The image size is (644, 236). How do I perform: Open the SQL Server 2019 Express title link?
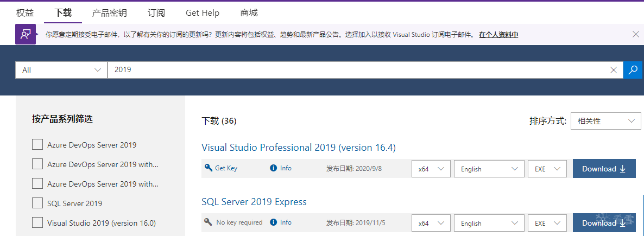(x=254, y=202)
